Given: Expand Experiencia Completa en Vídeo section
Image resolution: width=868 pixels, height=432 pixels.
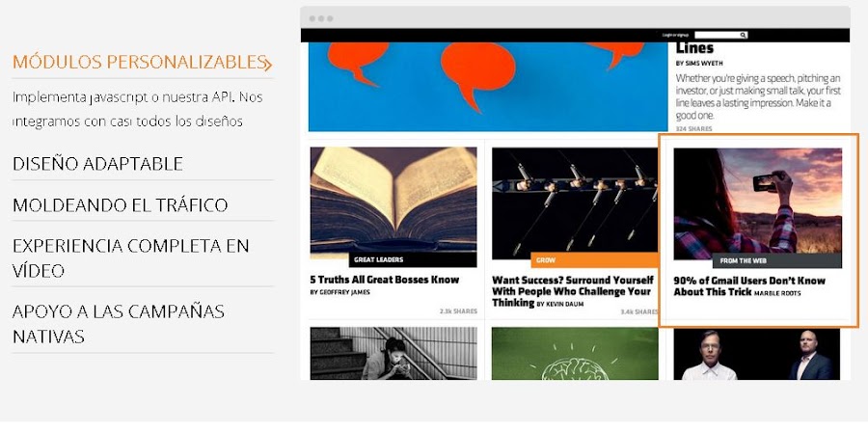Looking at the screenshot, I should click(130, 257).
